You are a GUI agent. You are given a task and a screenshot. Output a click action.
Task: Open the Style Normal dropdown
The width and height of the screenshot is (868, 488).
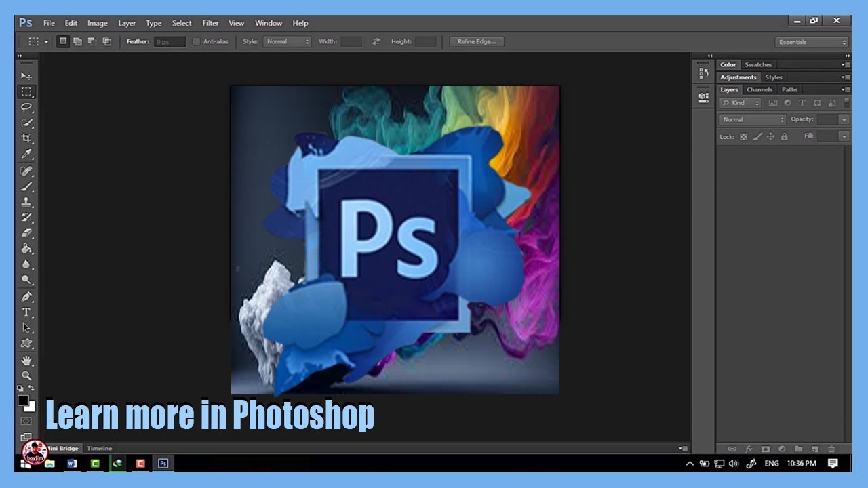287,41
